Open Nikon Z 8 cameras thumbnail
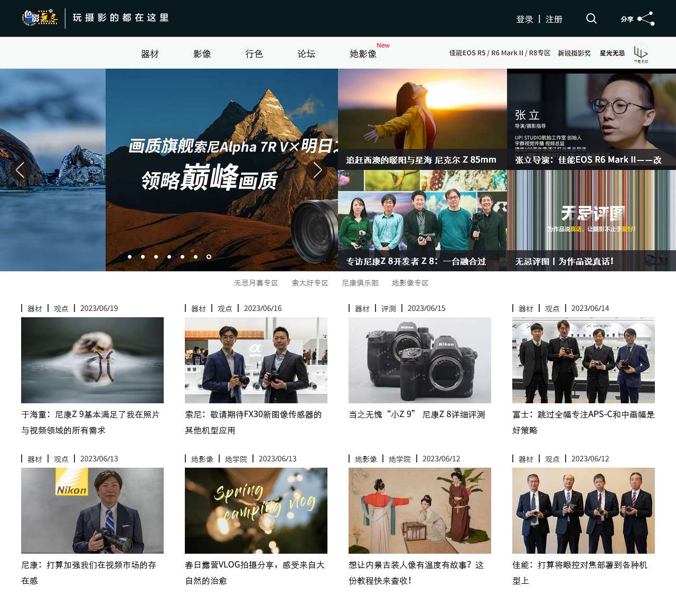This screenshot has height=616, width=676. click(x=420, y=360)
